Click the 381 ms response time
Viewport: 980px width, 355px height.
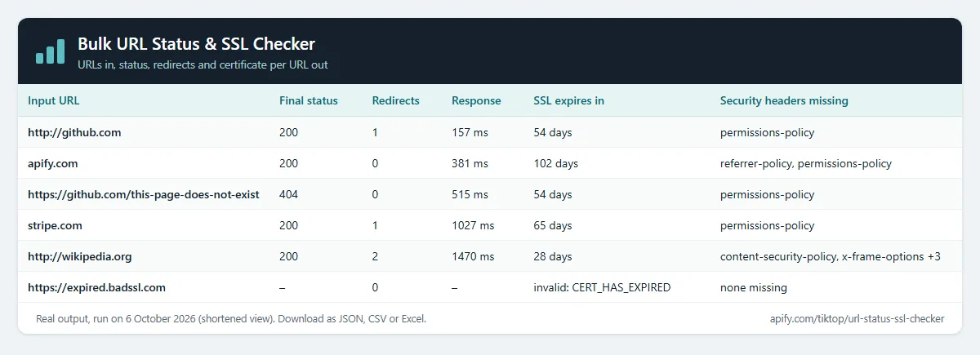470,163
